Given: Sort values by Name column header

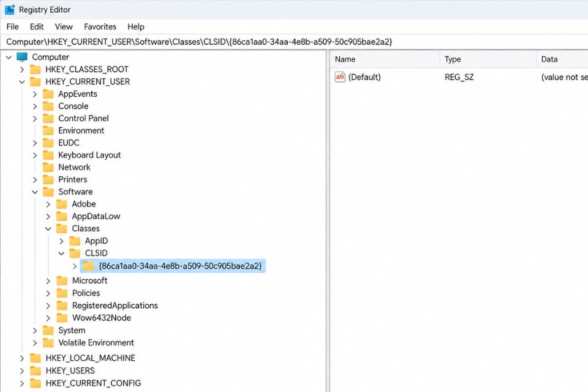Looking at the screenshot, I should point(385,59).
